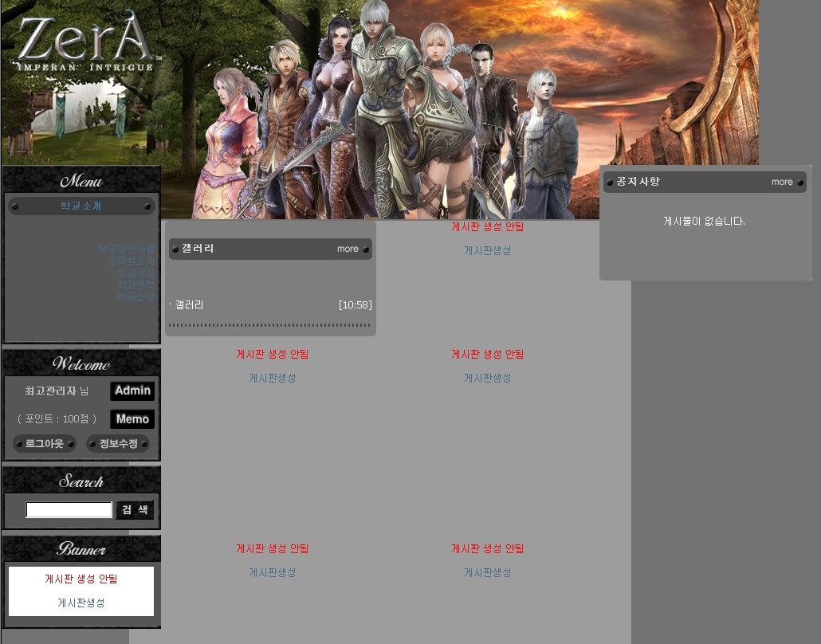821x644 pixels.
Task: Open the Admin button
Action: click(132, 391)
